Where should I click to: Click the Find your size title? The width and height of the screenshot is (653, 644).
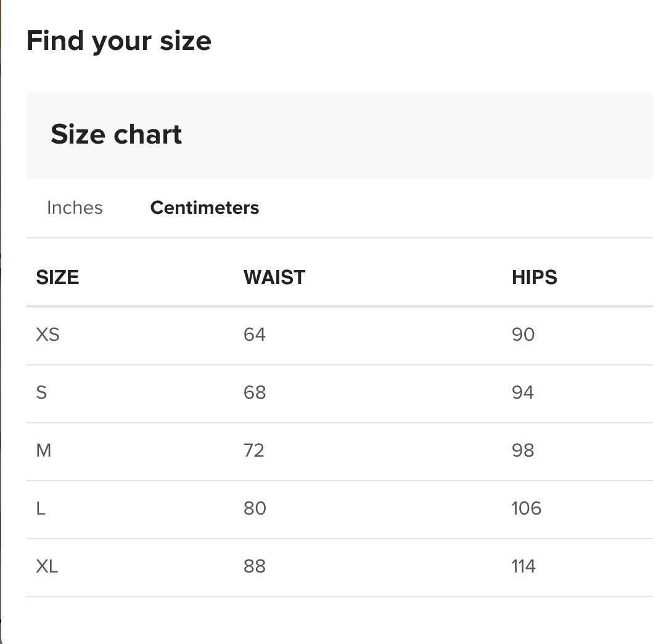click(x=118, y=41)
